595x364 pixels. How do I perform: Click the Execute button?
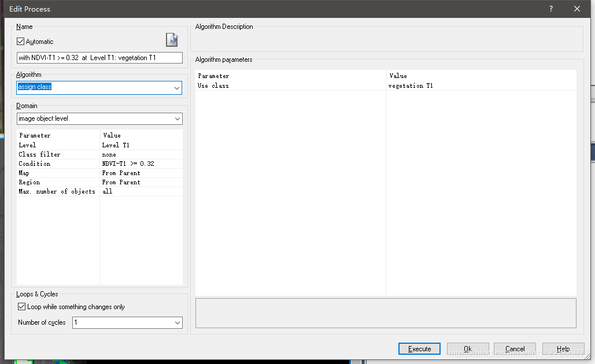tap(419, 349)
